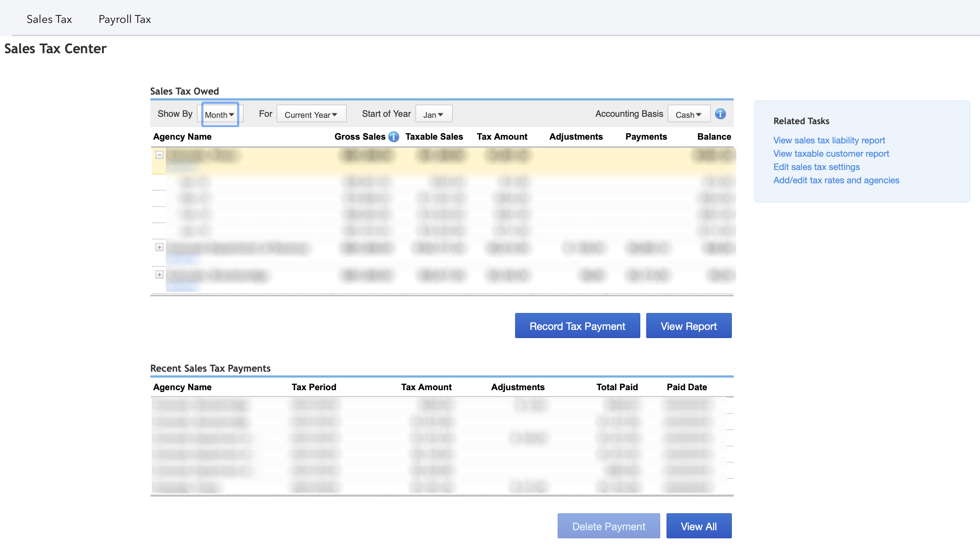Image resolution: width=980 pixels, height=552 pixels.
Task: Click View All under Recent Sales Tax Payments
Action: (699, 526)
